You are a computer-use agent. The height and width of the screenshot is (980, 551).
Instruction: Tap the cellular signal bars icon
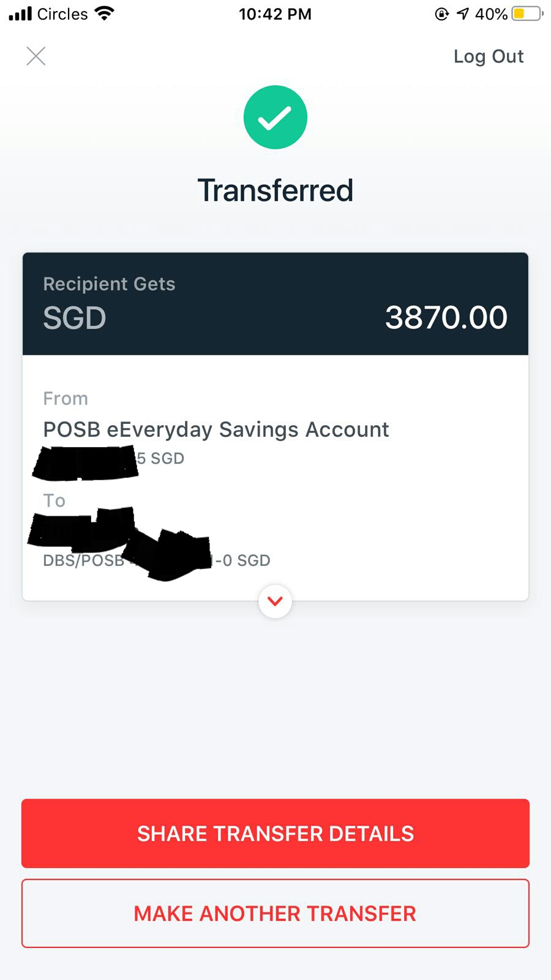pos(20,13)
